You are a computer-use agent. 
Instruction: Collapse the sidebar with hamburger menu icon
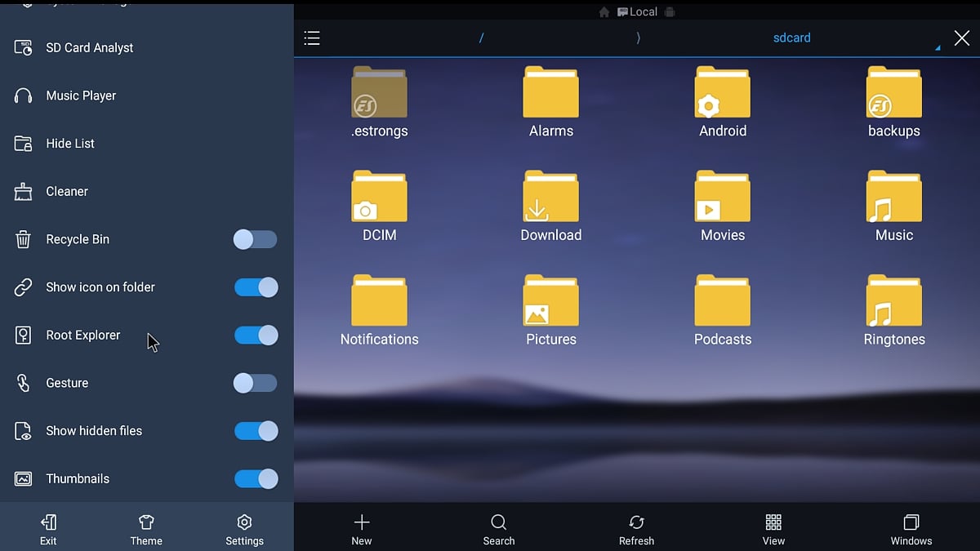(x=312, y=38)
